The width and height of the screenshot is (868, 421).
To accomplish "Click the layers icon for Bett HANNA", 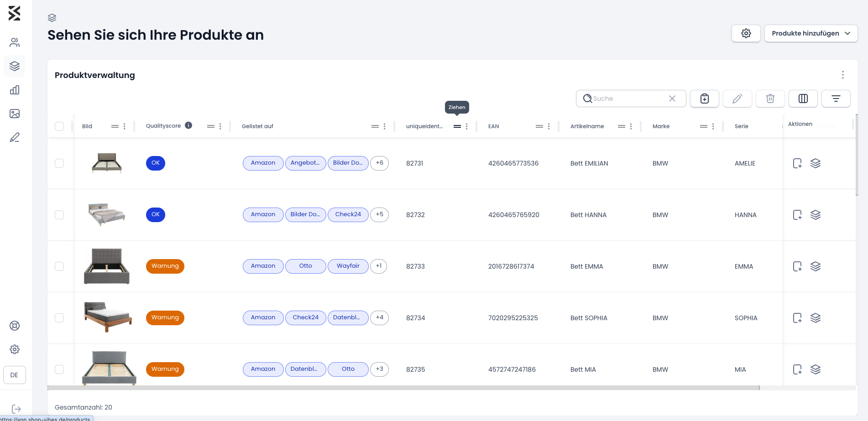I will coord(815,215).
